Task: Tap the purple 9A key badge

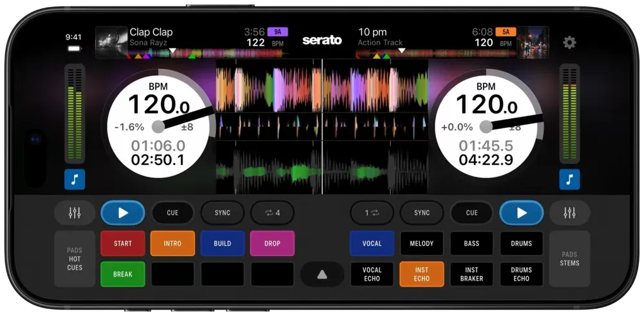Action: [x=278, y=32]
